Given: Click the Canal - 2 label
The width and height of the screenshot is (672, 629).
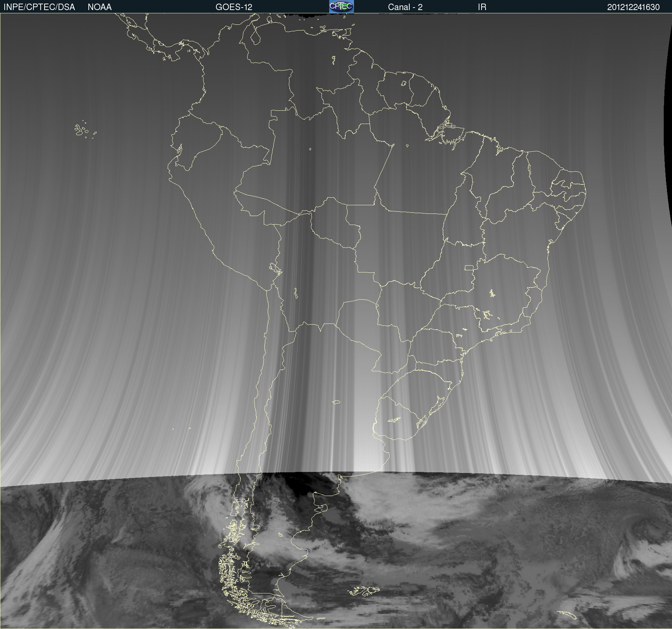Looking at the screenshot, I should pos(405,7).
